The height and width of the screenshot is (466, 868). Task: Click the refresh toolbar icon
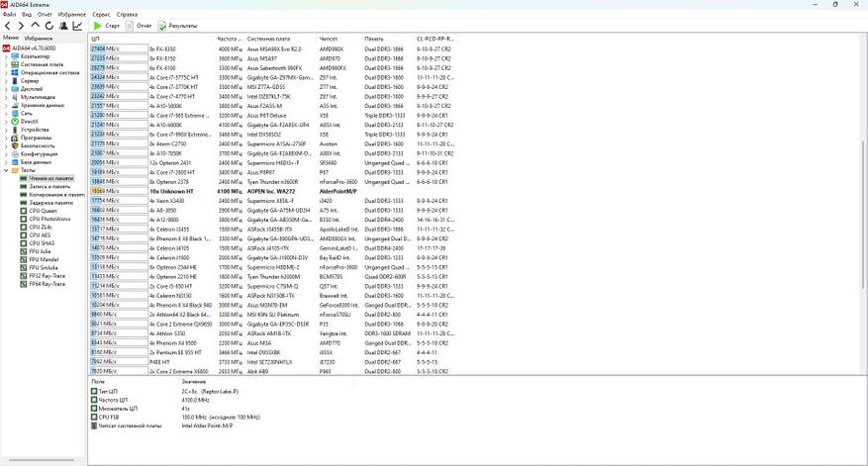(49, 26)
